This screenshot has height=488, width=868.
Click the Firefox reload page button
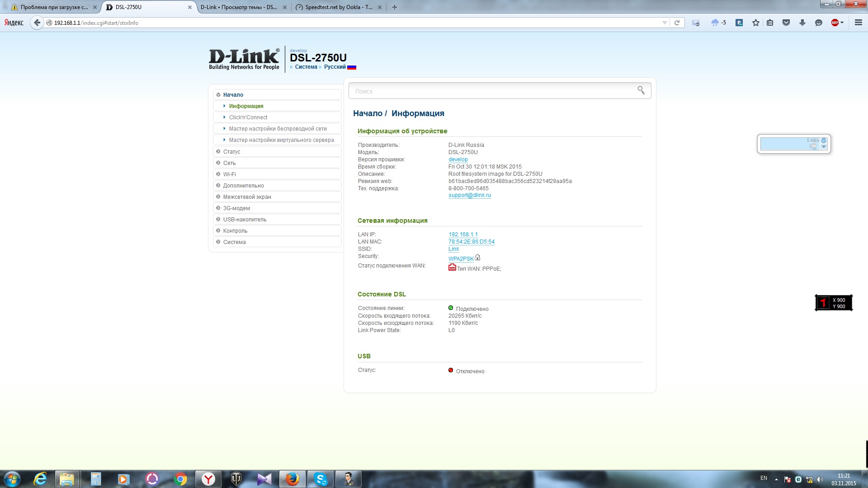(677, 23)
